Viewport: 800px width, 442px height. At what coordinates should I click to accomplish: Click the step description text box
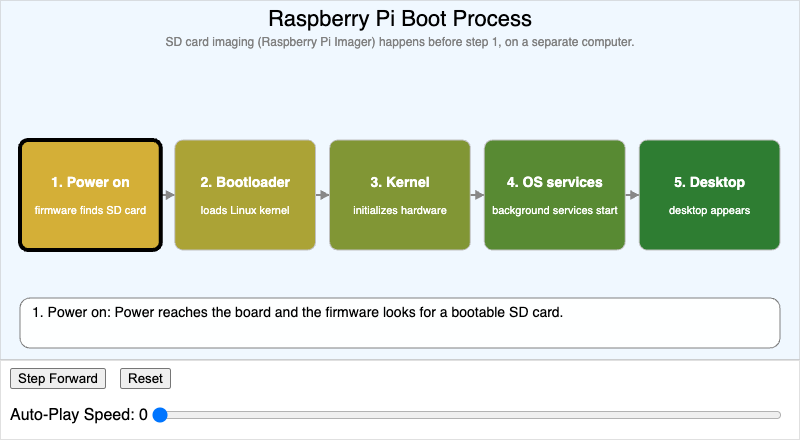400,323
